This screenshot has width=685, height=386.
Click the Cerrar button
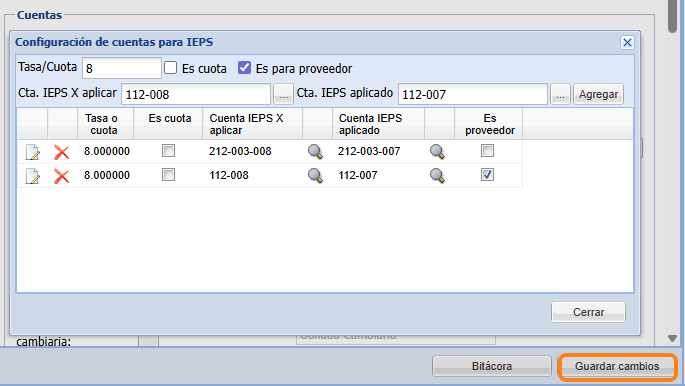588,312
